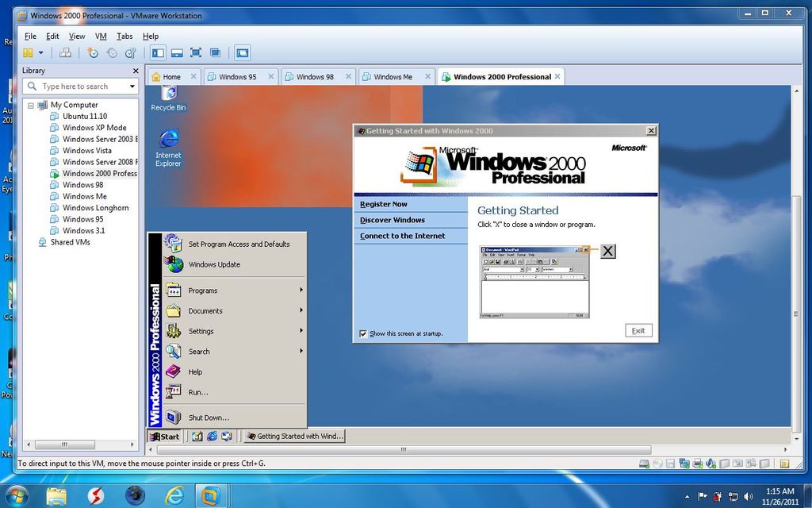Open the power options dropdown arrow
Viewport: 812px width, 508px height.
coord(40,53)
